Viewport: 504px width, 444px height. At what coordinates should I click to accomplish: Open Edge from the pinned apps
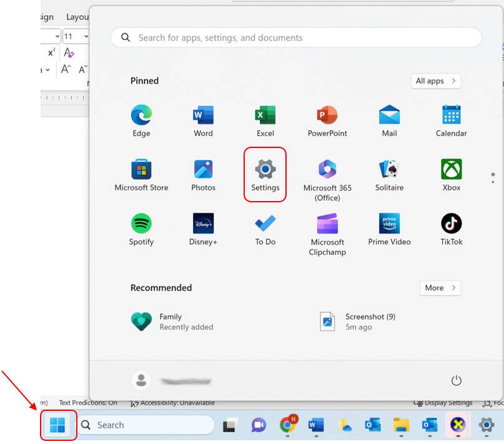[141, 121]
